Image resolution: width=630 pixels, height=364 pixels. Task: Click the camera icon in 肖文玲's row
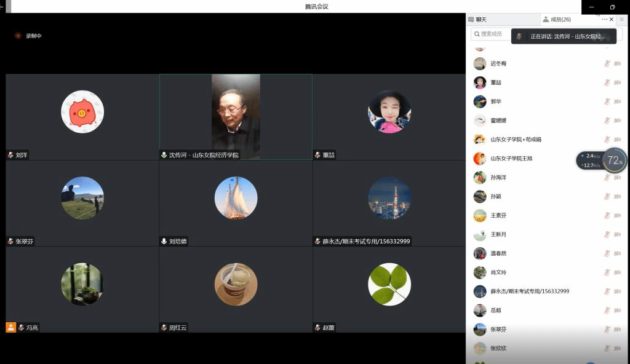pos(617,272)
